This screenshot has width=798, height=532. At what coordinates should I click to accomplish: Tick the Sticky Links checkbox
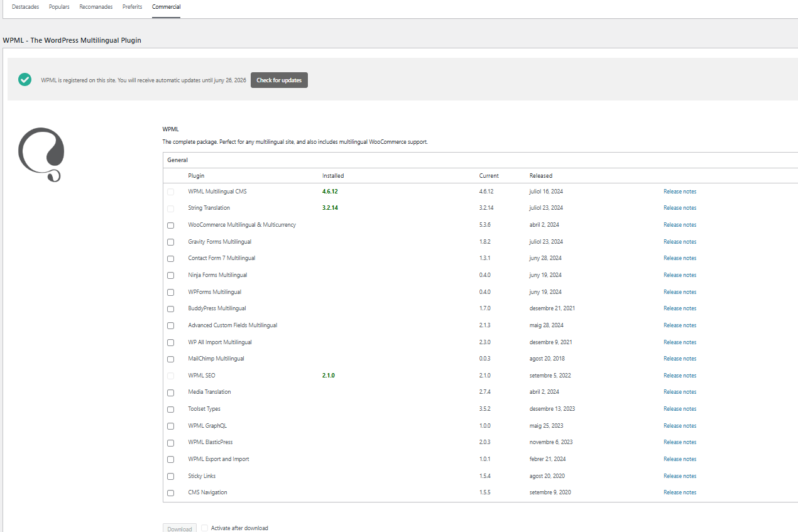click(x=171, y=477)
